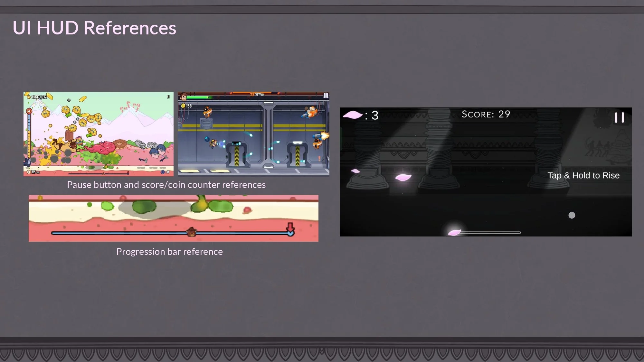The width and height of the screenshot is (644, 362).
Task: Click the 'Tap & Hold to Rise' hint text
Action: click(x=583, y=175)
